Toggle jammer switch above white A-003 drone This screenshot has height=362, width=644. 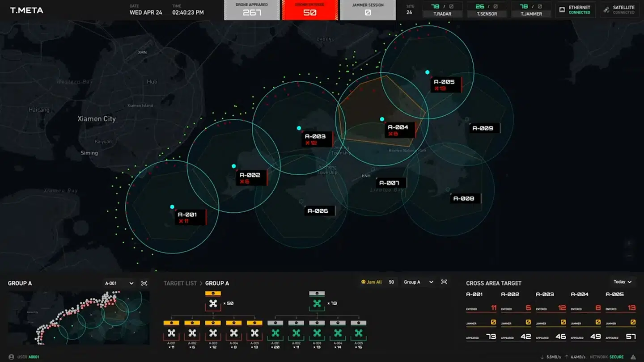coord(213,323)
